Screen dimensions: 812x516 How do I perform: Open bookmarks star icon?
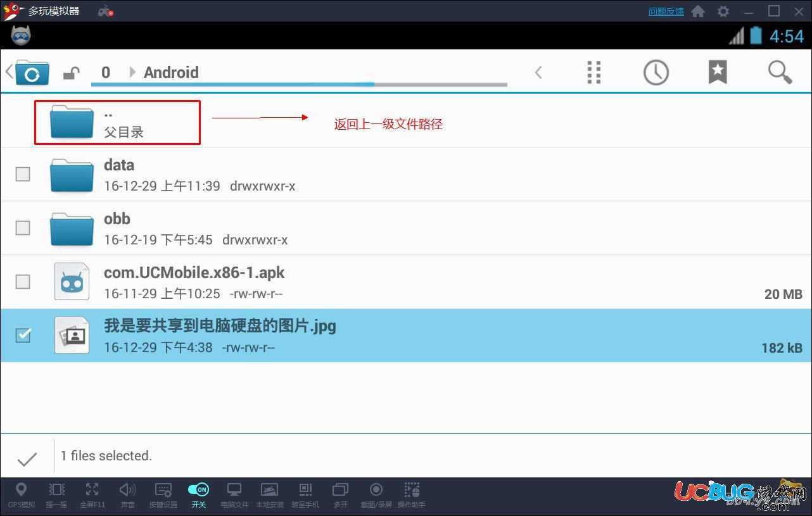(x=718, y=72)
